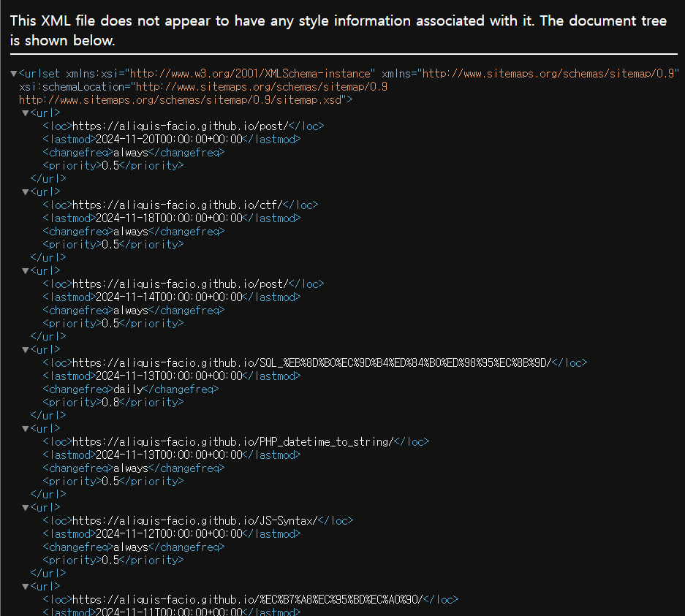Click changefreq 'always' under the PHP_datetime_to_string url
This screenshot has width=685, height=616.
pos(134,468)
